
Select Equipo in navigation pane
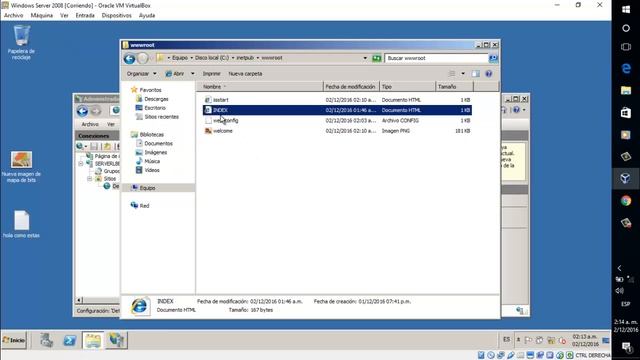click(x=147, y=188)
